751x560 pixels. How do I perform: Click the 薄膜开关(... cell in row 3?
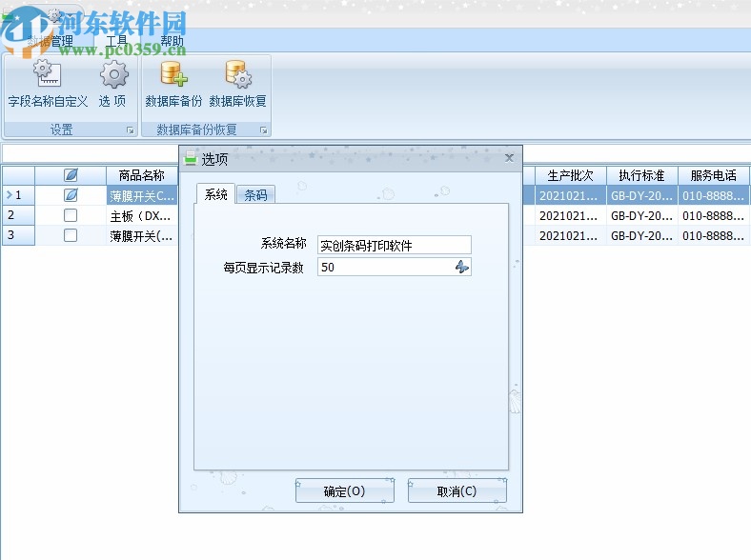coord(142,235)
